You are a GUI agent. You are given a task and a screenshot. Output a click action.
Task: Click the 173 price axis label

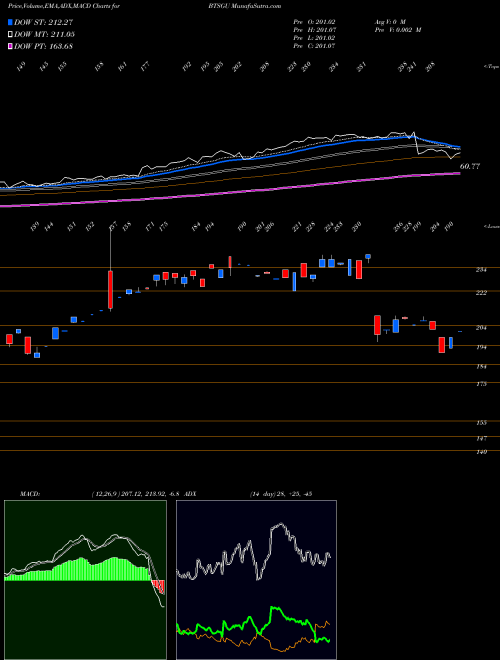click(481, 384)
